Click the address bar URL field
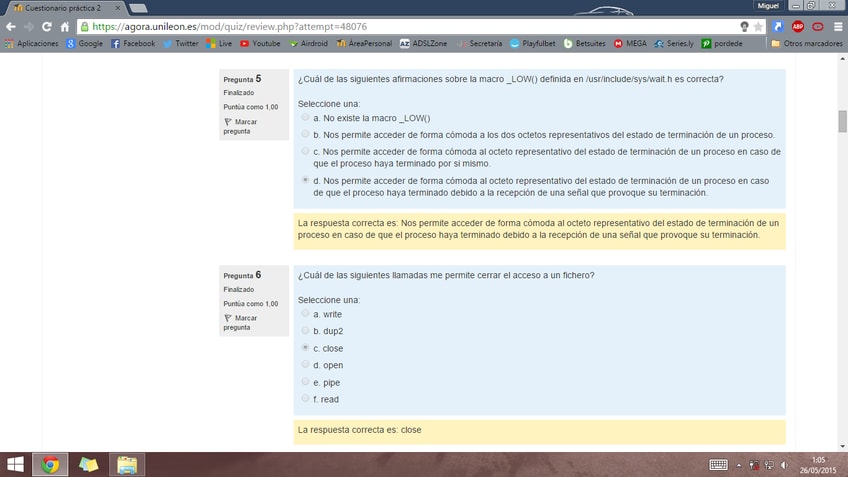This screenshot has height=477, width=848. click(x=411, y=26)
